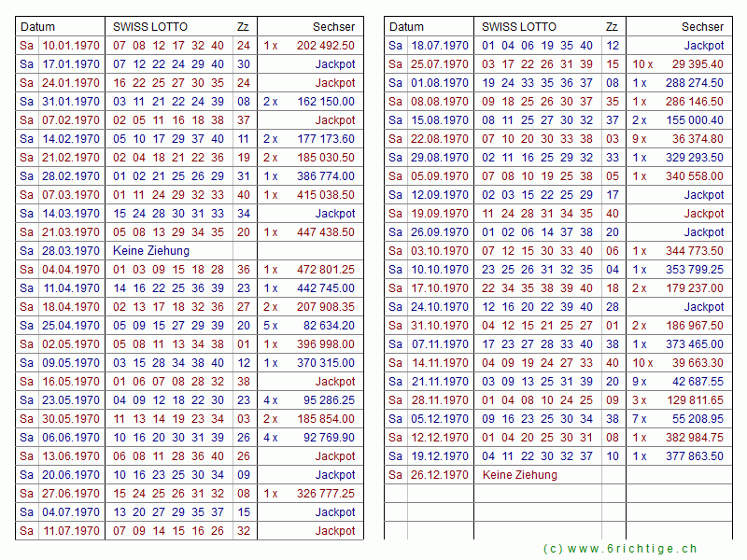
Task: Click the Jackpot entry for 11.07.1970
Action: pos(334,531)
